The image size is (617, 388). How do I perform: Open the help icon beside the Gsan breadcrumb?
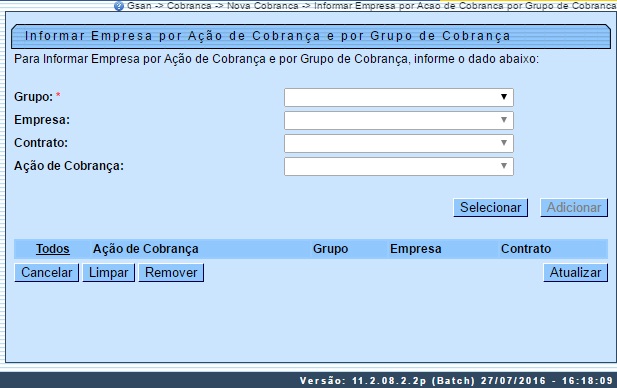118,6
